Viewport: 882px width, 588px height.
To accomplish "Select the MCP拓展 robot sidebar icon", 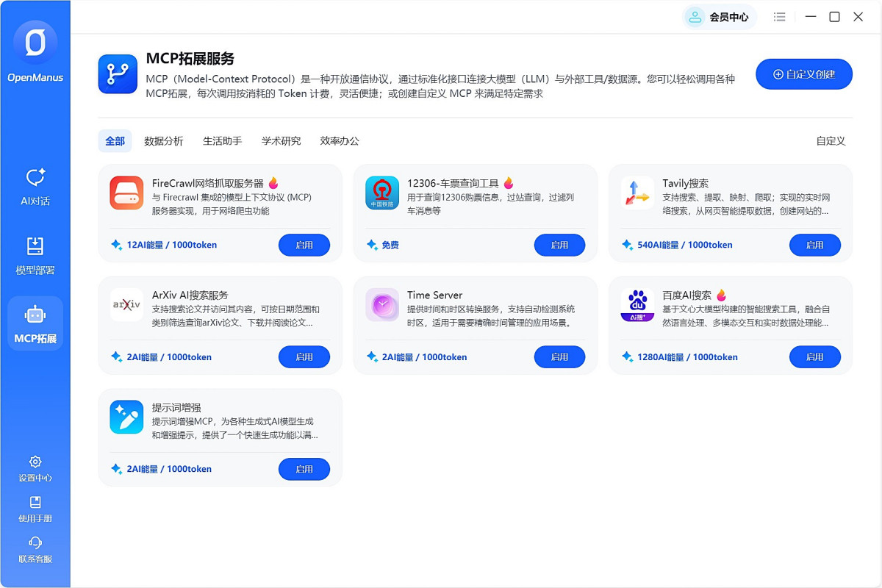I will 35,315.
